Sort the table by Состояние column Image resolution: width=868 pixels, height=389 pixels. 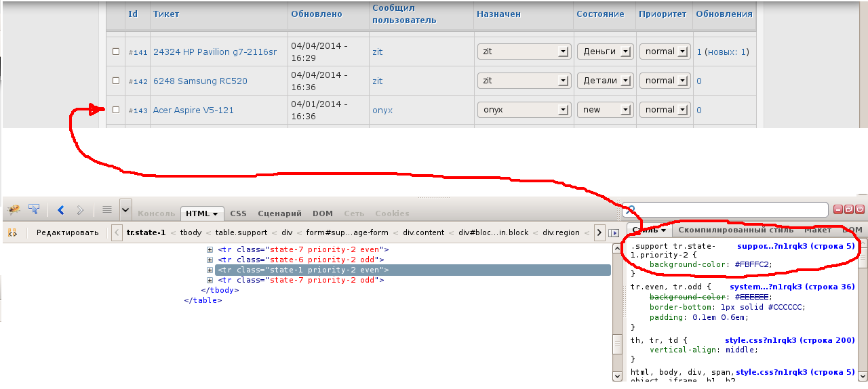click(600, 14)
